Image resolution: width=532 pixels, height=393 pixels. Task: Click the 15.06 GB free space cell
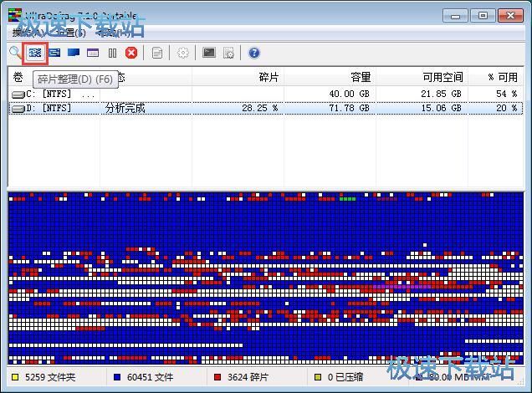pyautogui.click(x=441, y=108)
